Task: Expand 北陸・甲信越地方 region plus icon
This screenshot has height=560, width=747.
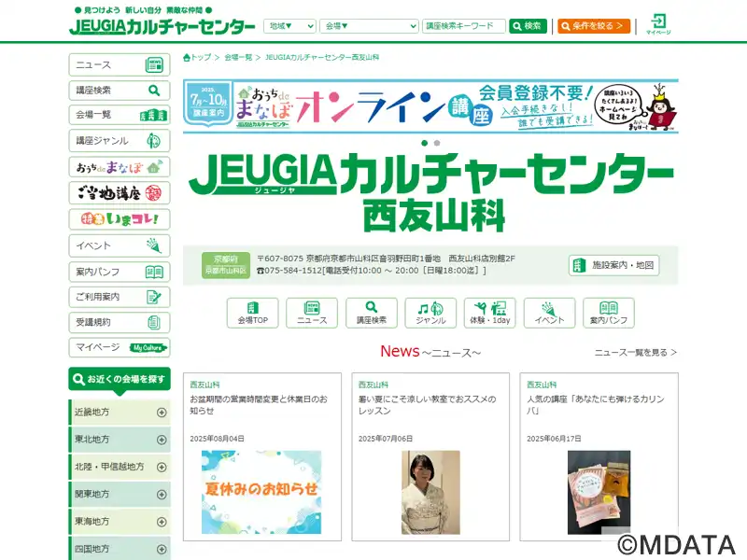Action: tap(162, 468)
